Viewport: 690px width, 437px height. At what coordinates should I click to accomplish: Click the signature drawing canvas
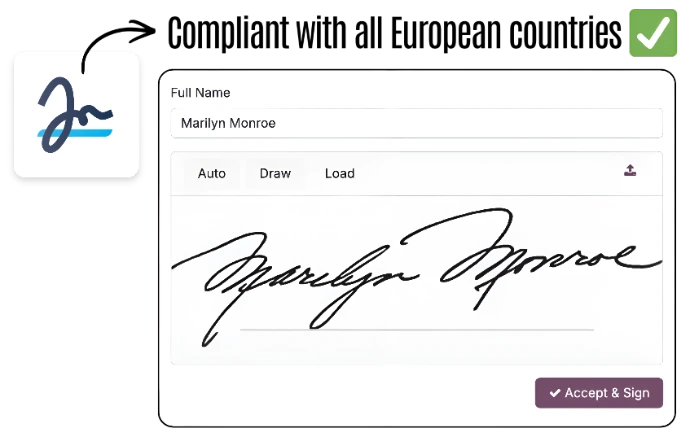pos(416,280)
